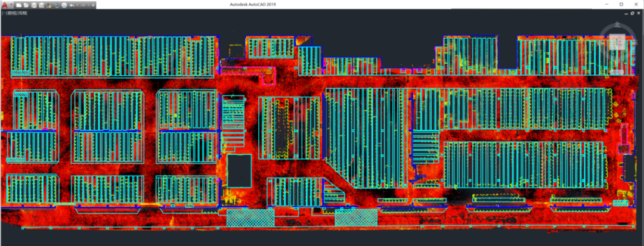
Task: Open from Web and Mobile icon
Action: click(49, 5)
